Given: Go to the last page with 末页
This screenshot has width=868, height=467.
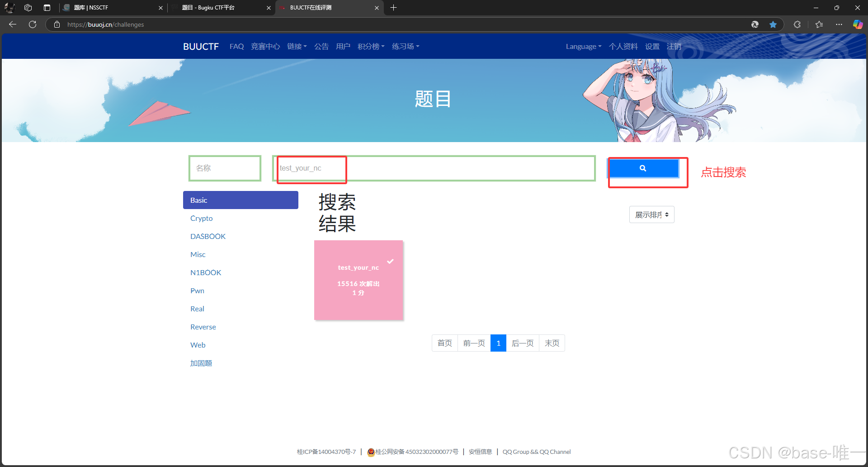Looking at the screenshot, I should point(552,343).
